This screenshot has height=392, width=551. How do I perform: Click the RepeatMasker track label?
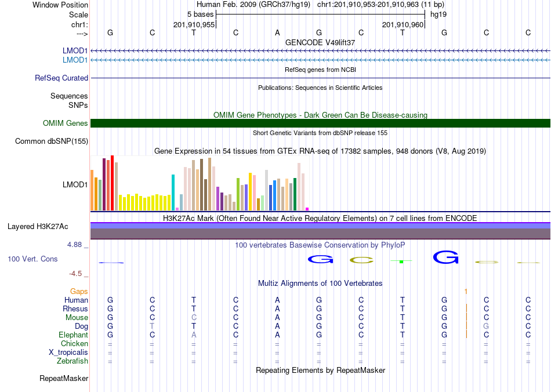coord(64,378)
